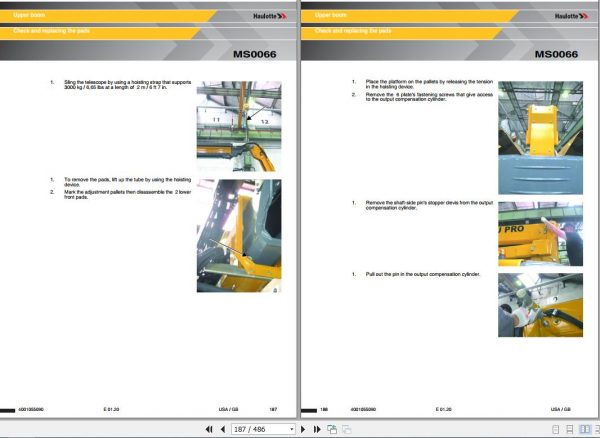
Task: Select two-page facing view
Action: click(585, 429)
